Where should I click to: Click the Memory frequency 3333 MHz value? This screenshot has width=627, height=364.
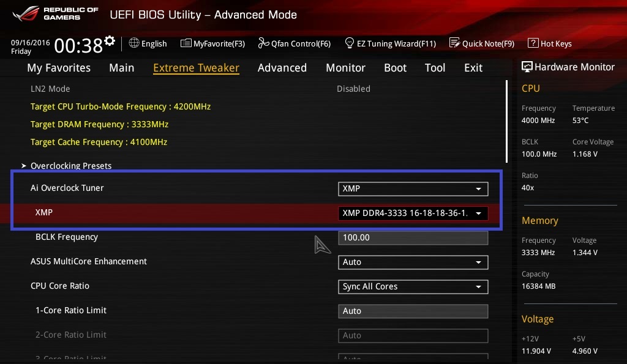point(538,253)
